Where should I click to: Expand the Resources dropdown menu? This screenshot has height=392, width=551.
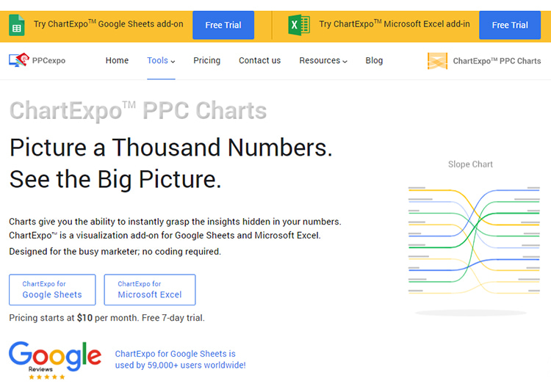(323, 60)
